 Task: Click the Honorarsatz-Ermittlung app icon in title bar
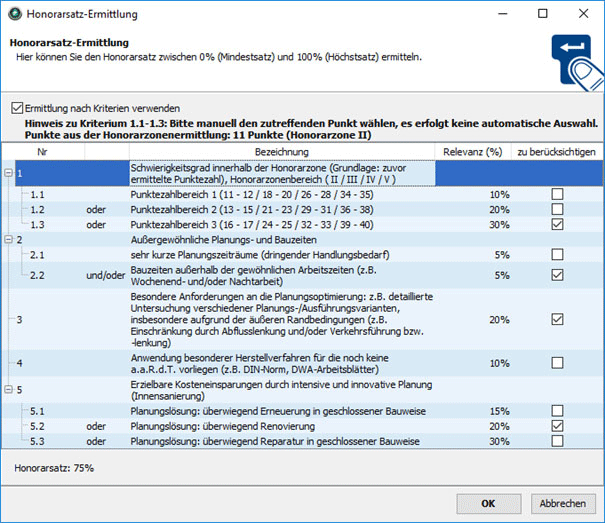pos(15,14)
